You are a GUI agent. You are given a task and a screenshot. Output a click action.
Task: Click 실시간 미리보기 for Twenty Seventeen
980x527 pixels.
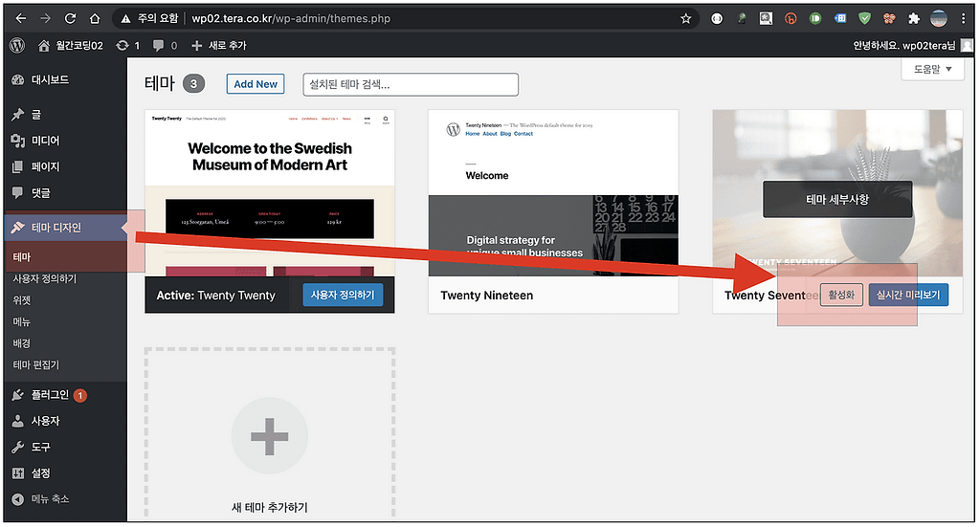click(x=908, y=295)
